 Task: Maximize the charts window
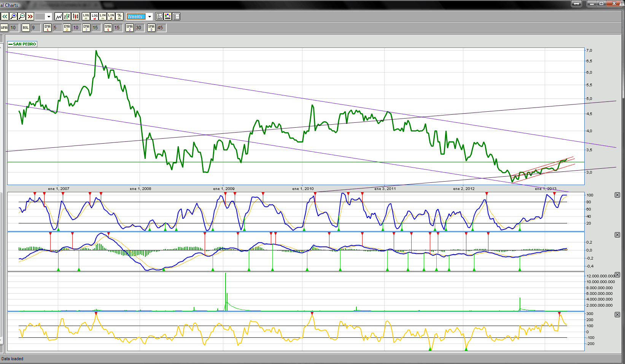point(601,3)
